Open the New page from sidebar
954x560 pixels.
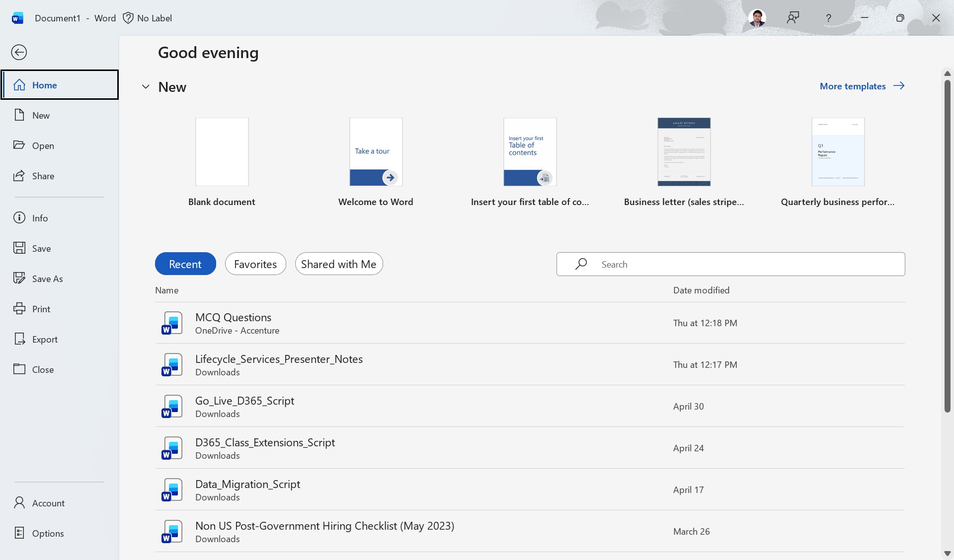60,115
